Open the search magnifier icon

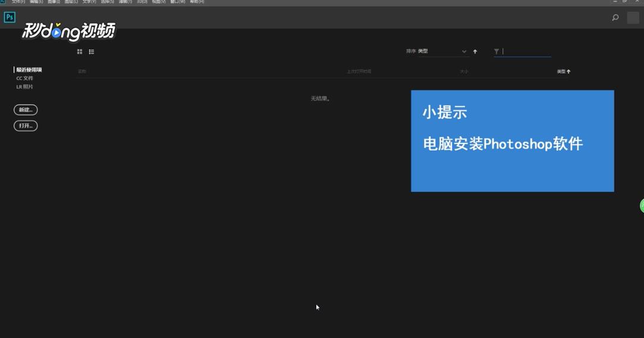(615, 17)
